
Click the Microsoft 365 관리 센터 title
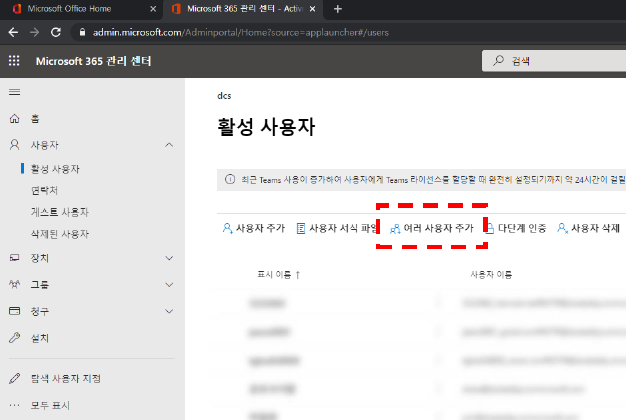(x=93, y=61)
